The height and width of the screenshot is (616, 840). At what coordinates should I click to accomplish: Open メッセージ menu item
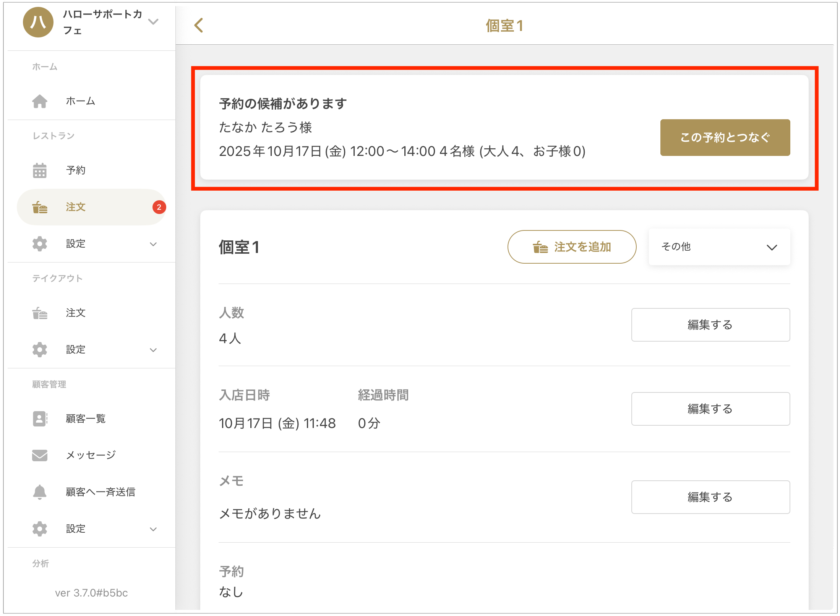(91, 455)
